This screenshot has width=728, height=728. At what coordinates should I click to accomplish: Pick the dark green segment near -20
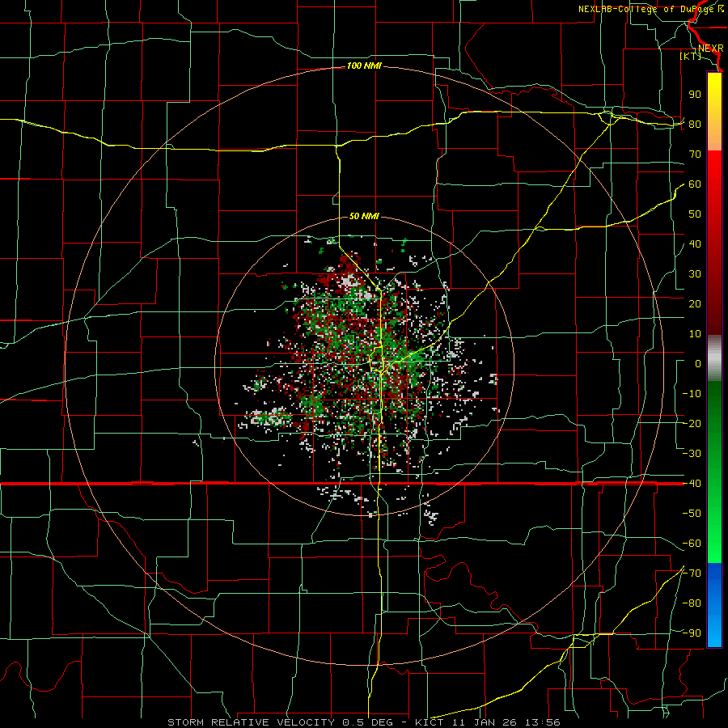[x=714, y=418]
